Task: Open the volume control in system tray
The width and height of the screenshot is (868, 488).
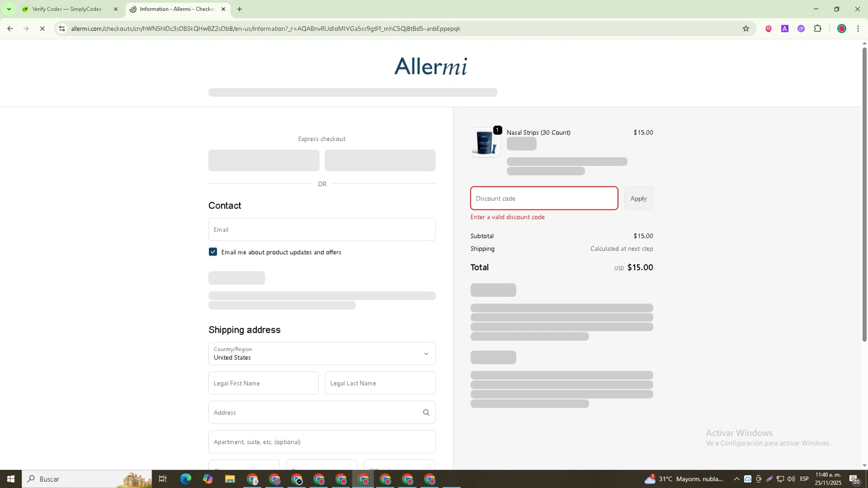Action: [791, 479]
